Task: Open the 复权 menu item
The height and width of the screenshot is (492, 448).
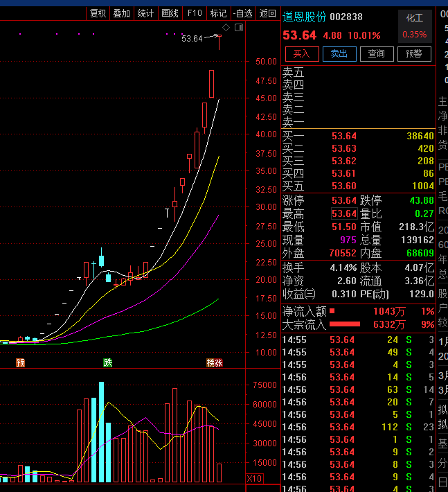Action: (x=98, y=13)
